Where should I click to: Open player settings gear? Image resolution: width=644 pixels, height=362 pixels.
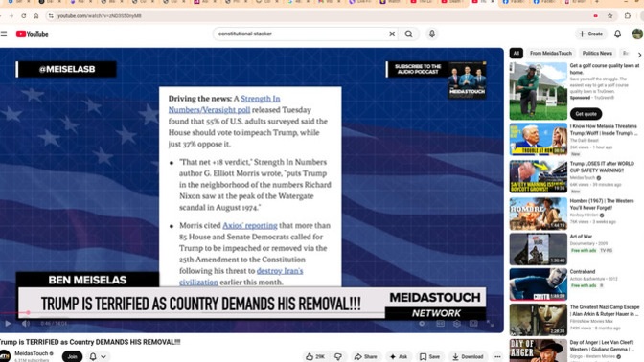457,324
